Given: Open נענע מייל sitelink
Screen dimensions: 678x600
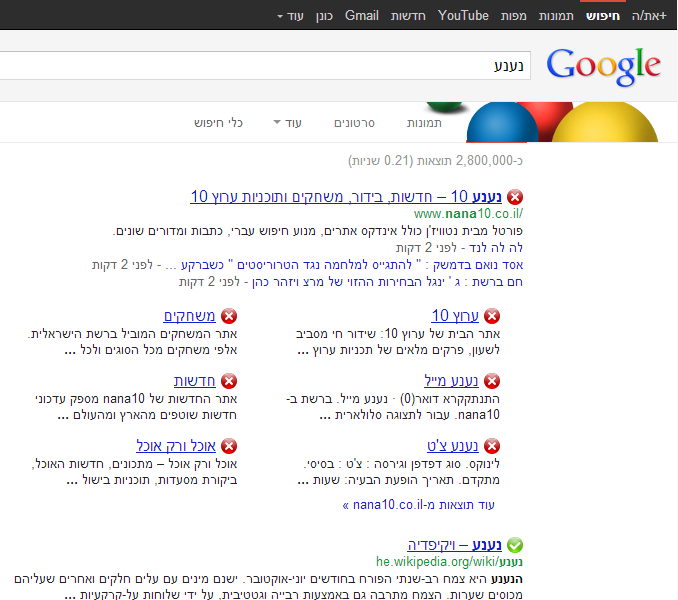Looking at the screenshot, I should [451, 381].
